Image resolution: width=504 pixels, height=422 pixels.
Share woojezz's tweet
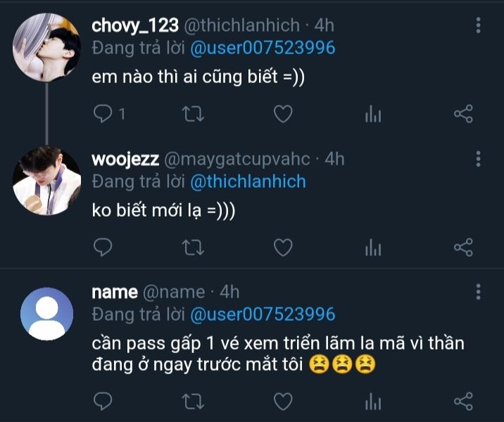pos(463,247)
